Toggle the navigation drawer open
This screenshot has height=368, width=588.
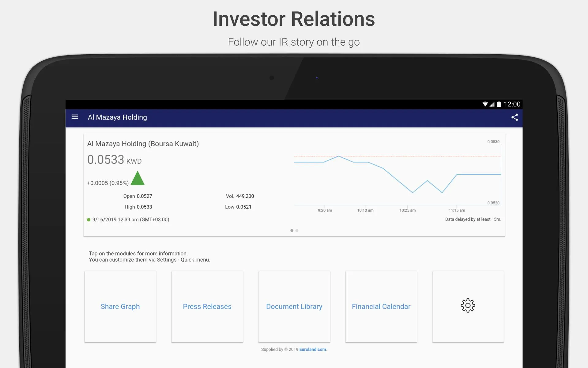tap(76, 117)
